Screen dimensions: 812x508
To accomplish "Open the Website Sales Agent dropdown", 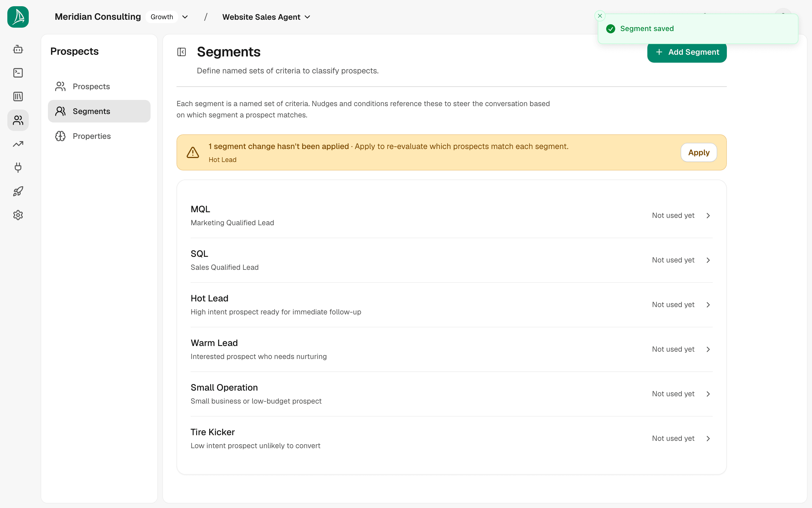I will (x=266, y=17).
